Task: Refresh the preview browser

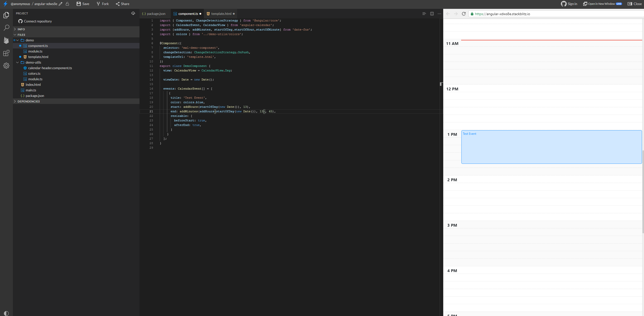Action: coord(464,14)
